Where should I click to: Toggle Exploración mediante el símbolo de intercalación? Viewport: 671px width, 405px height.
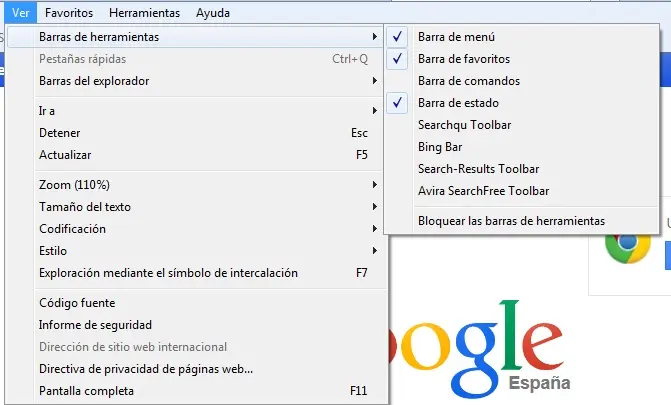[x=195, y=273]
